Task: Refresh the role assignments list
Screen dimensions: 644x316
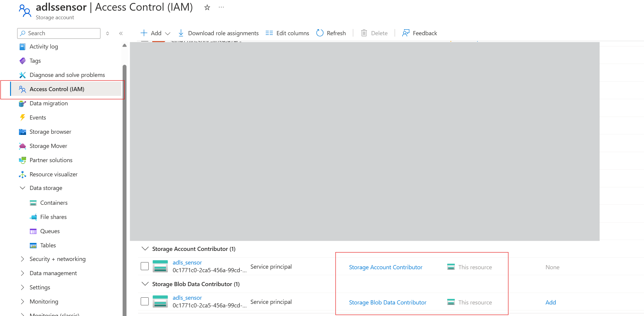Action: click(x=331, y=33)
